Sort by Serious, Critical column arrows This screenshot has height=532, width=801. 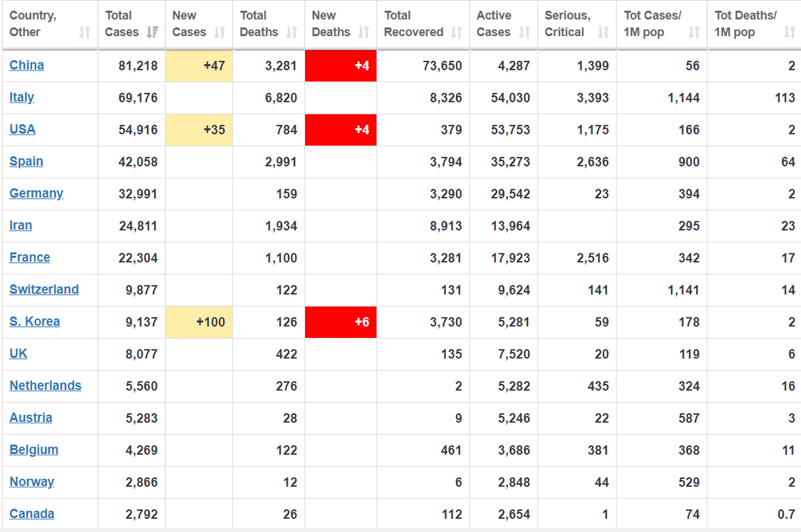pyautogui.click(x=603, y=32)
